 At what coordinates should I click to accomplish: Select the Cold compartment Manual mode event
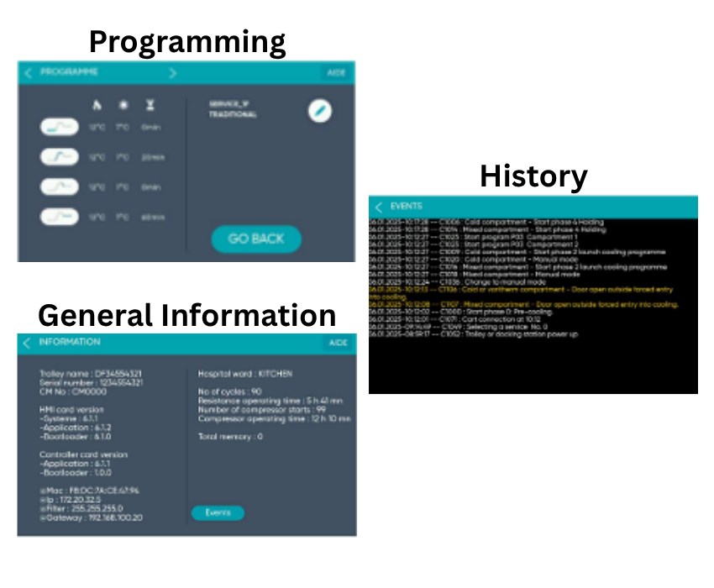(474, 260)
